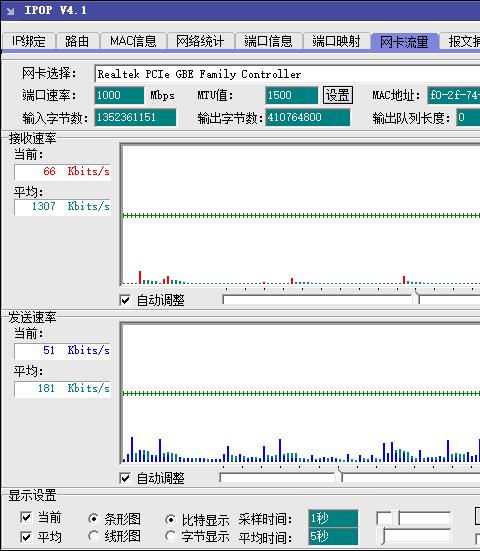Switch to the 端口映射 tab

(x=336, y=41)
